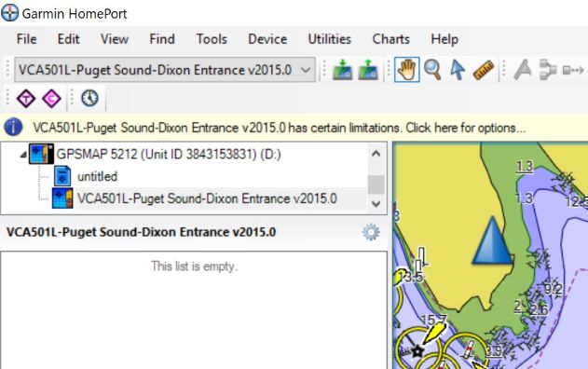
Task: Select the Measure ruler tool
Action: [x=484, y=70]
